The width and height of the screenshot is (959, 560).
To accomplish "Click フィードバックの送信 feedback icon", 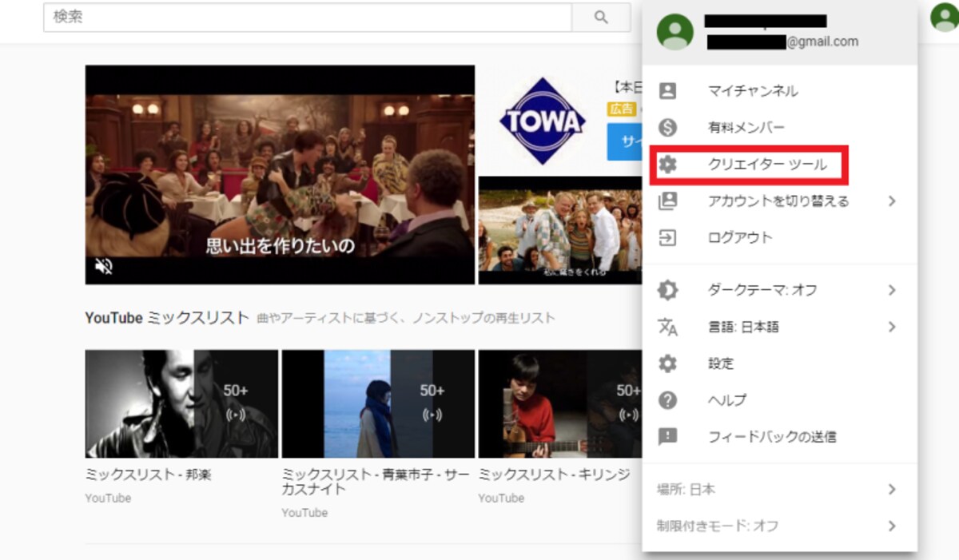I will click(x=667, y=437).
